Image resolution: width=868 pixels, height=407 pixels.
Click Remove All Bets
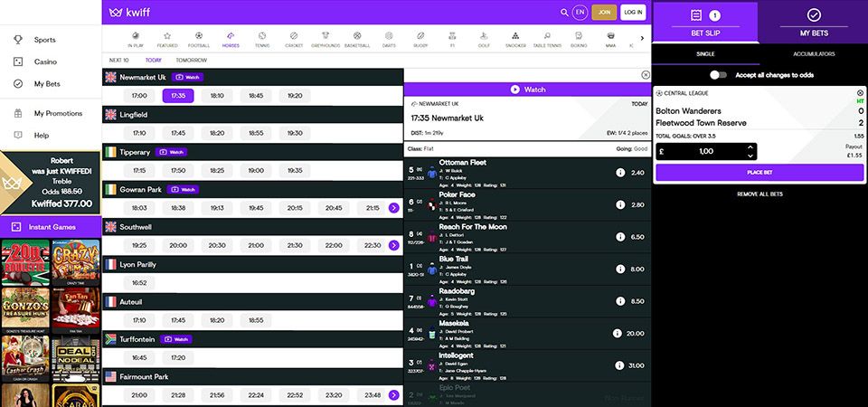pyautogui.click(x=759, y=194)
